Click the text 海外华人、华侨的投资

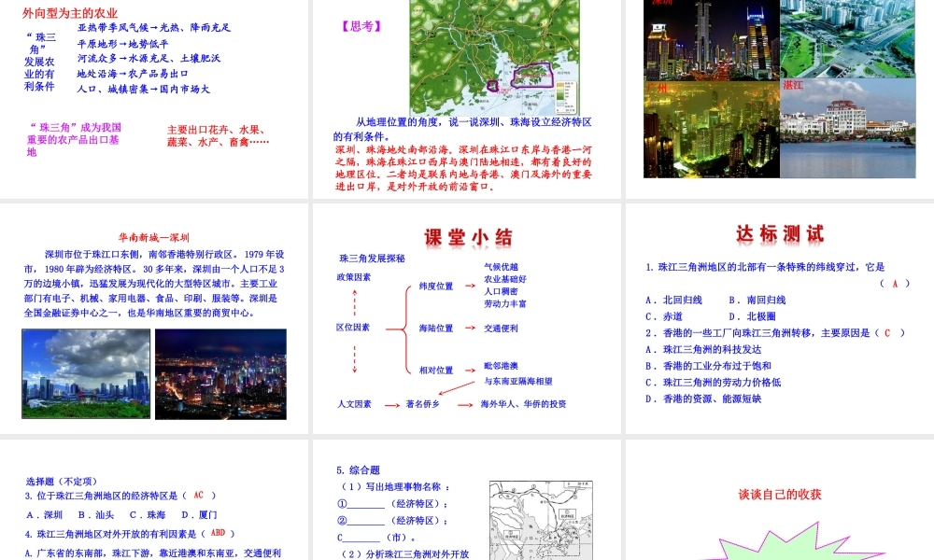(524, 404)
